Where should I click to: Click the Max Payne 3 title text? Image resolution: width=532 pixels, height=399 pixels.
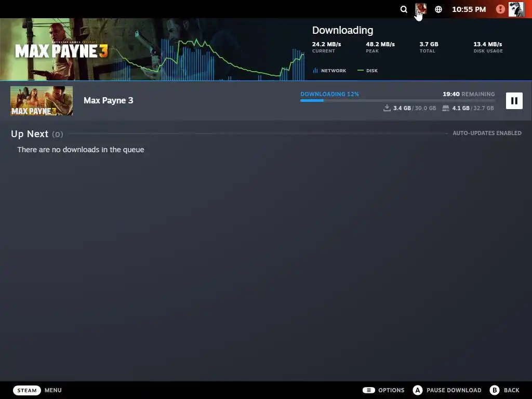point(108,100)
